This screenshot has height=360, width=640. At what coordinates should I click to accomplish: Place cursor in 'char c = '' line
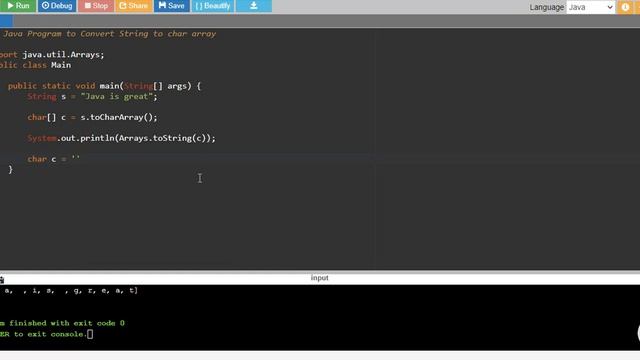pos(54,159)
